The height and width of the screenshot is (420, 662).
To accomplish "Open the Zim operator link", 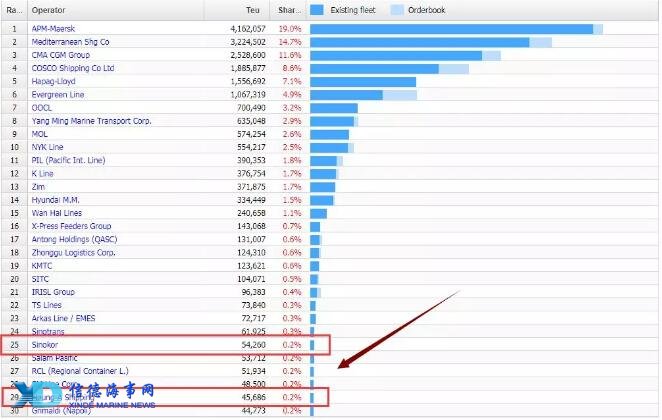I will tap(38, 187).
